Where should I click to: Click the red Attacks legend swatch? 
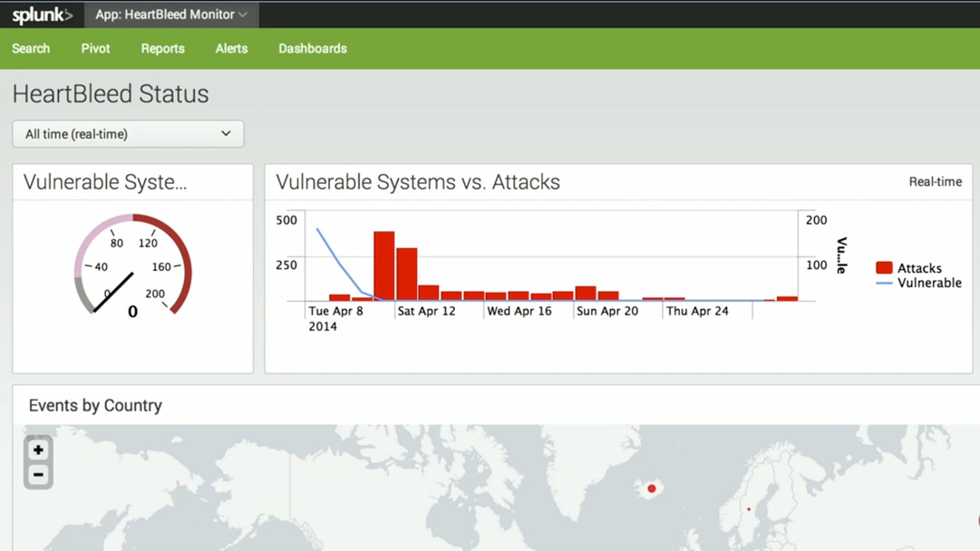884,268
